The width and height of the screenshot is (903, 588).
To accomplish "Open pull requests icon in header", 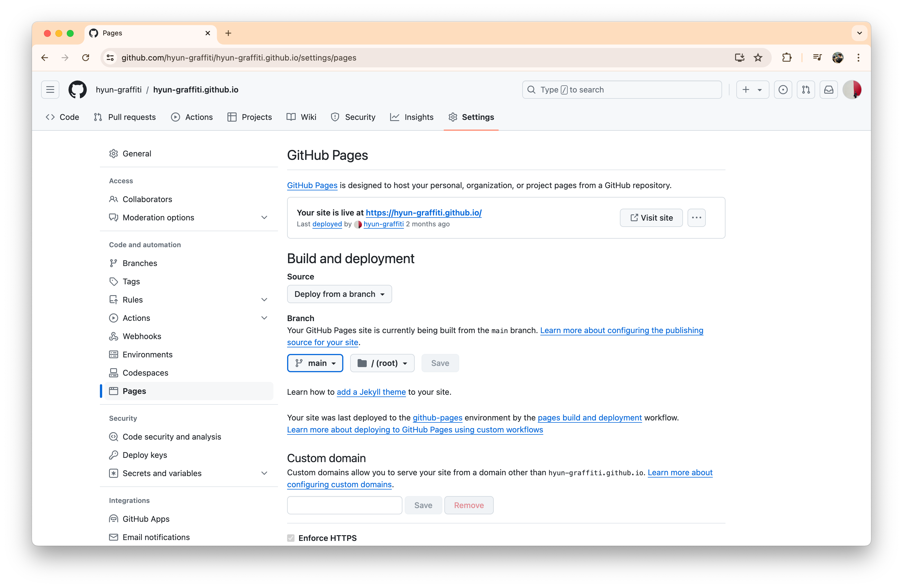I will 806,90.
